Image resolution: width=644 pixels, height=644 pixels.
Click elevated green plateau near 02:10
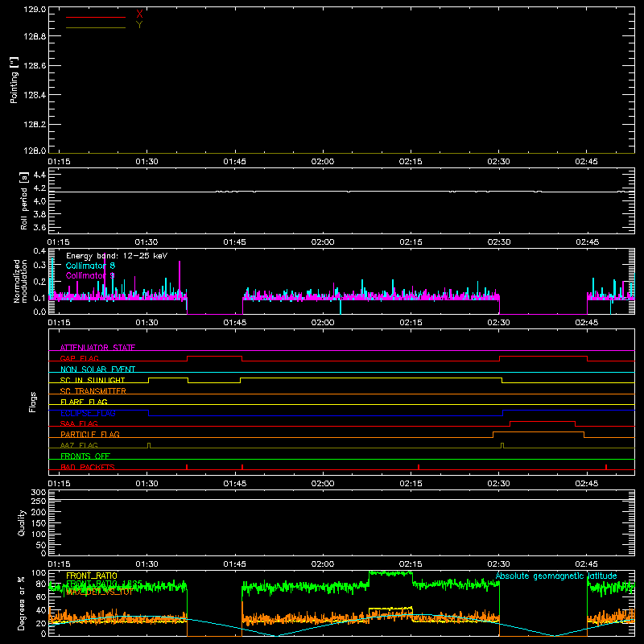click(390, 573)
